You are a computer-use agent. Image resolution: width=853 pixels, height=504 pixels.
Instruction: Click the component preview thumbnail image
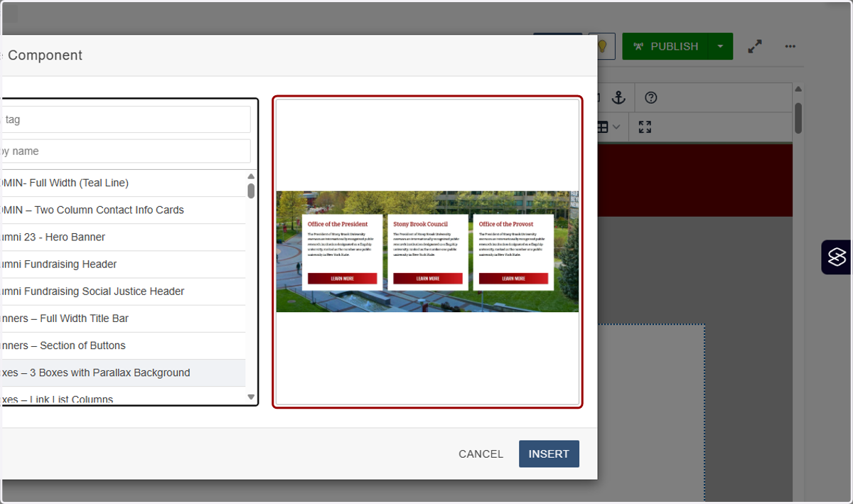tap(427, 252)
